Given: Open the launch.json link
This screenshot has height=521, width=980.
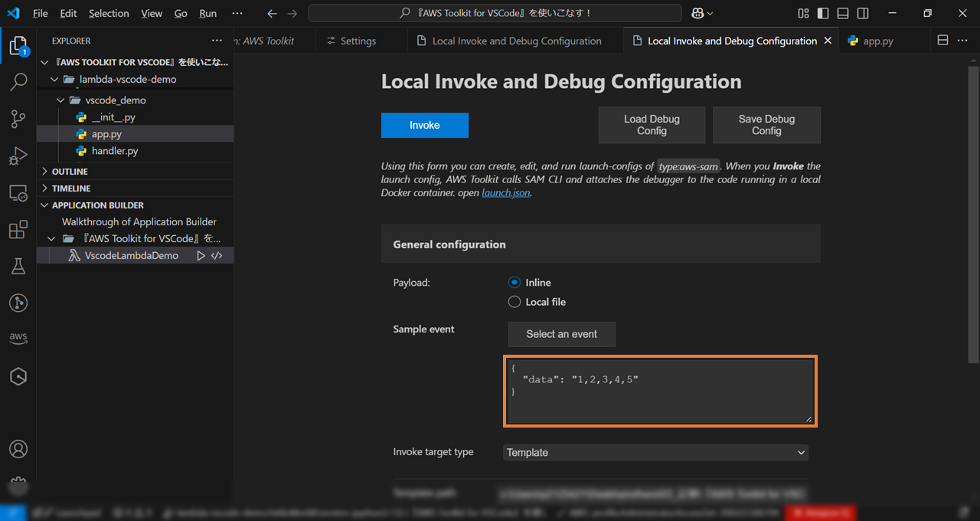Looking at the screenshot, I should pyautogui.click(x=505, y=192).
